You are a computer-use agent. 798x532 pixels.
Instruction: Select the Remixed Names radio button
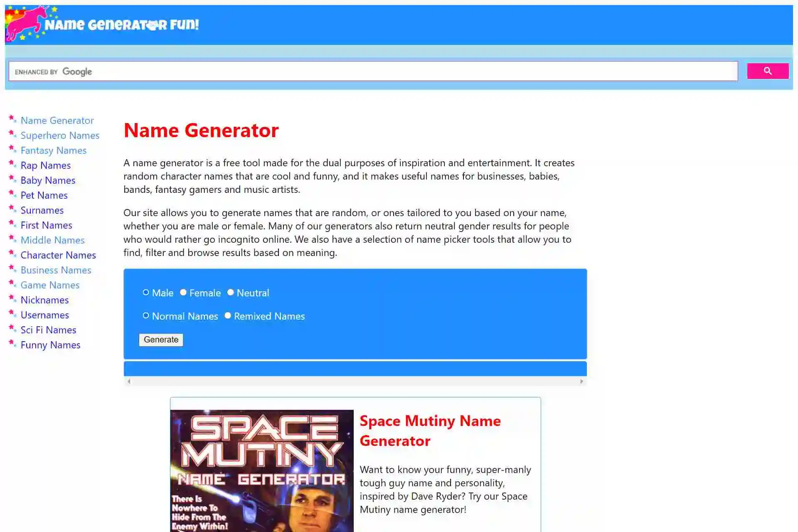point(228,315)
